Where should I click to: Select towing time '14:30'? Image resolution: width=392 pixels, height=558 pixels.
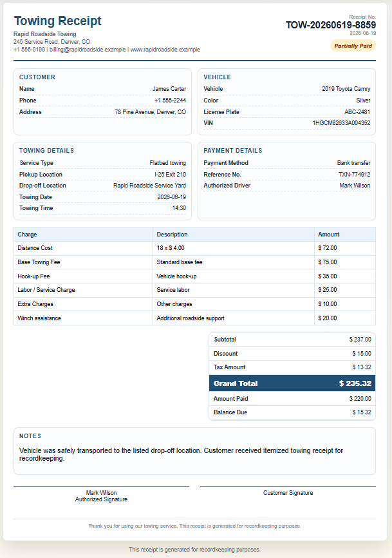point(179,208)
